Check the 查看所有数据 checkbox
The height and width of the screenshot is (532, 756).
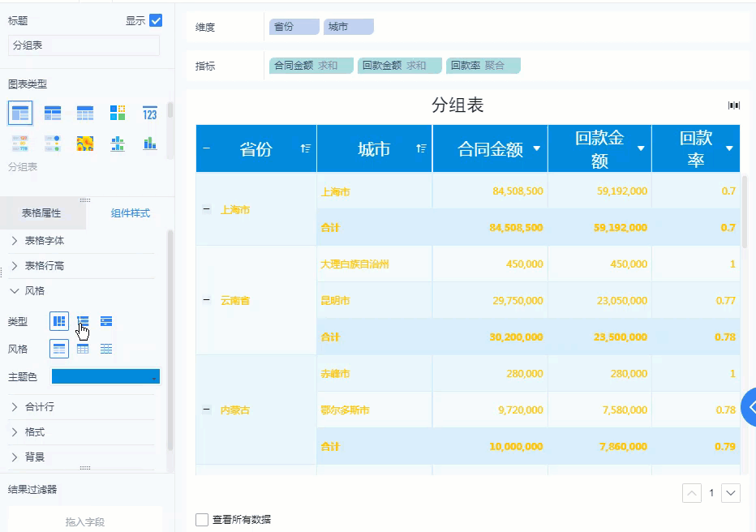[x=202, y=519]
